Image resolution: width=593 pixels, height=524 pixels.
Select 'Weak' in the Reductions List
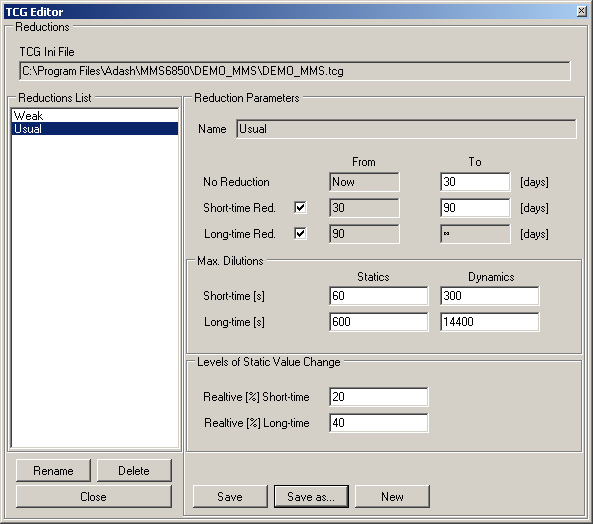point(95,116)
